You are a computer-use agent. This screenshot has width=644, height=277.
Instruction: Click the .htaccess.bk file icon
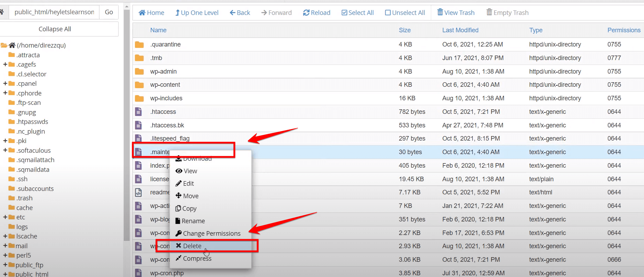(x=138, y=125)
